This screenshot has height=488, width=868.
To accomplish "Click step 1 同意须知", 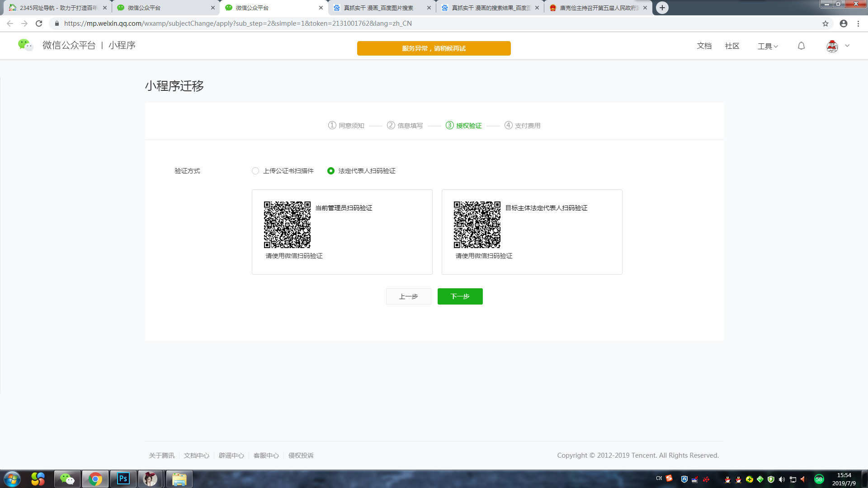I will (x=346, y=125).
